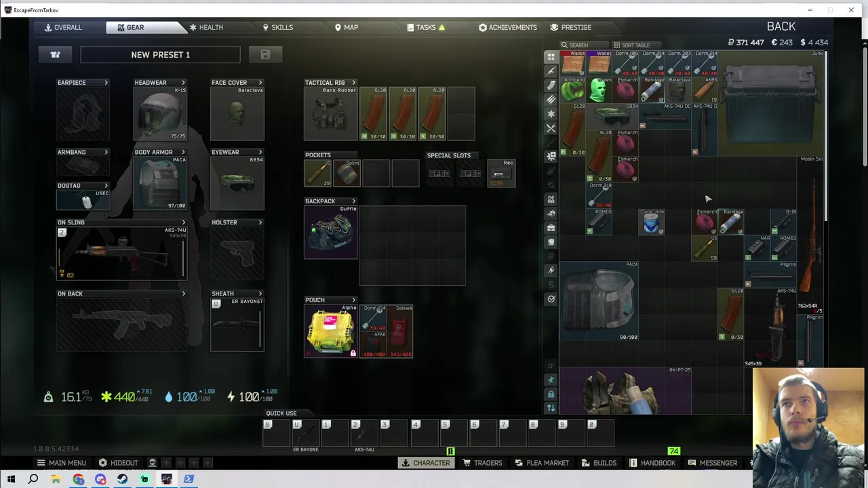Expand the Tactical Rig slot arrow
This screenshot has height=488, width=868.
click(353, 83)
